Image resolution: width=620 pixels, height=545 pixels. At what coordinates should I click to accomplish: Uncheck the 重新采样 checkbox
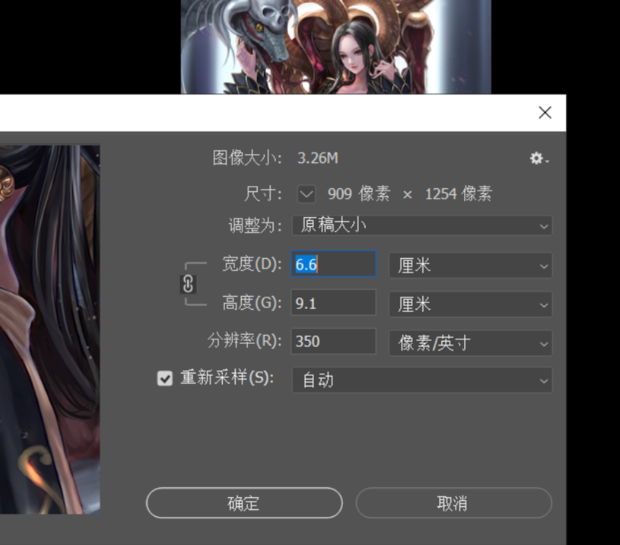pyautogui.click(x=165, y=378)
